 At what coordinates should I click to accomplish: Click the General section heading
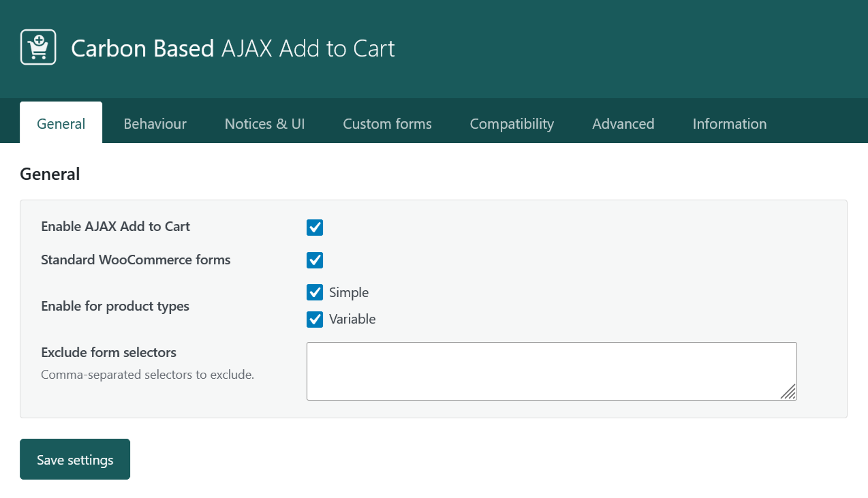(x=50, y=174)
